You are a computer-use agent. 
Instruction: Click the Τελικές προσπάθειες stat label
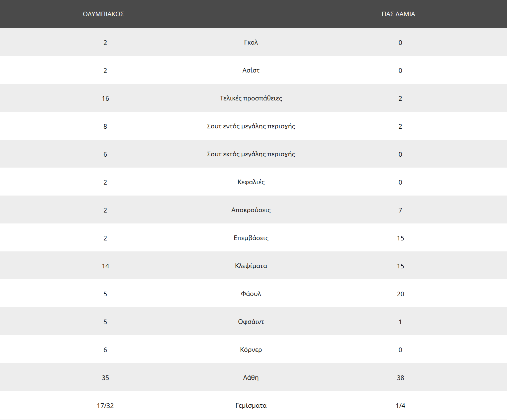pyautogui.click(x=251, y=98)
